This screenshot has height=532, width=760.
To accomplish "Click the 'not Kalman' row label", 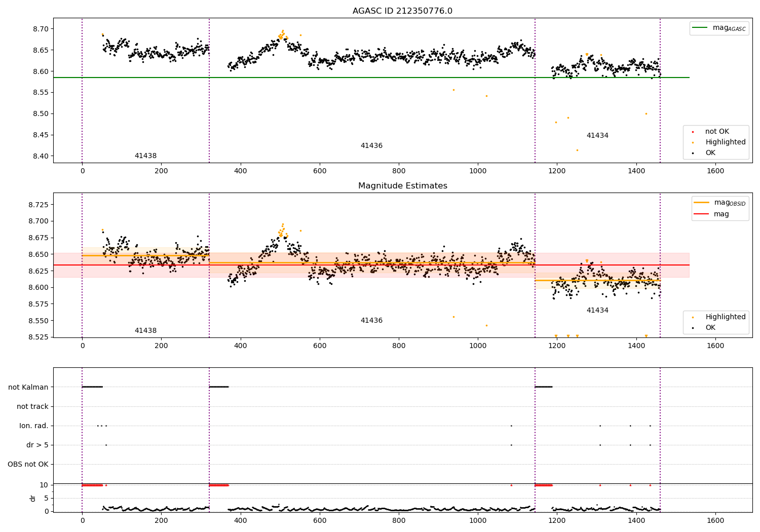I will (x=28, y=388).
